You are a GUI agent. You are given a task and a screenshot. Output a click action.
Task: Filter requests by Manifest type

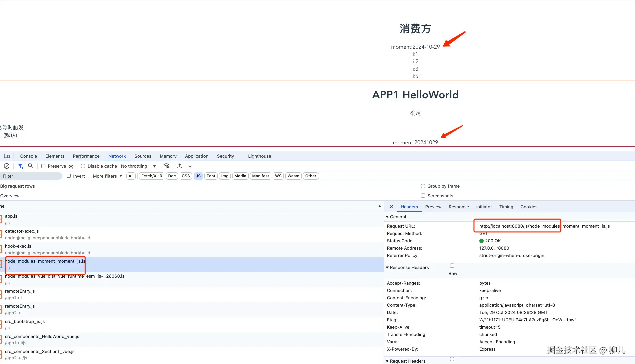coord(261,176)
